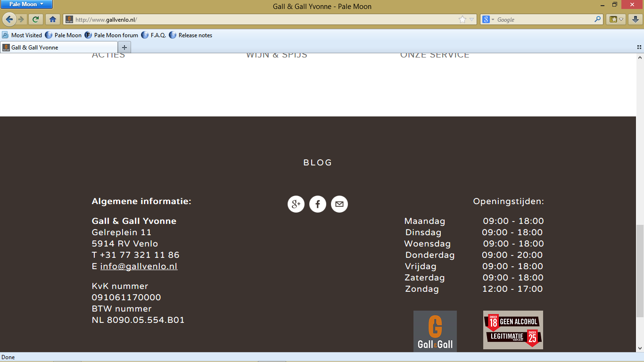
Task: Open the URL history dropdown arrow
Action: [x=471, y=20]
